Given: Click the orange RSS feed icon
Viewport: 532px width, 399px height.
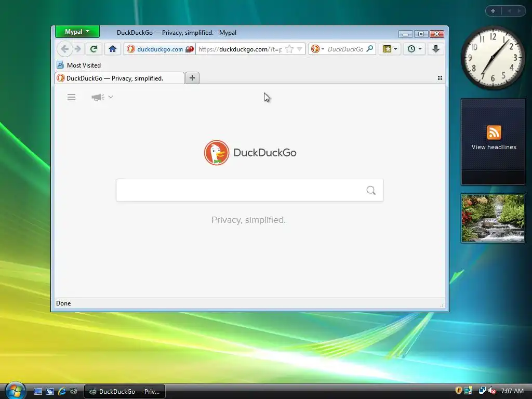Looking at the screenshot, I should pos(494,132).
